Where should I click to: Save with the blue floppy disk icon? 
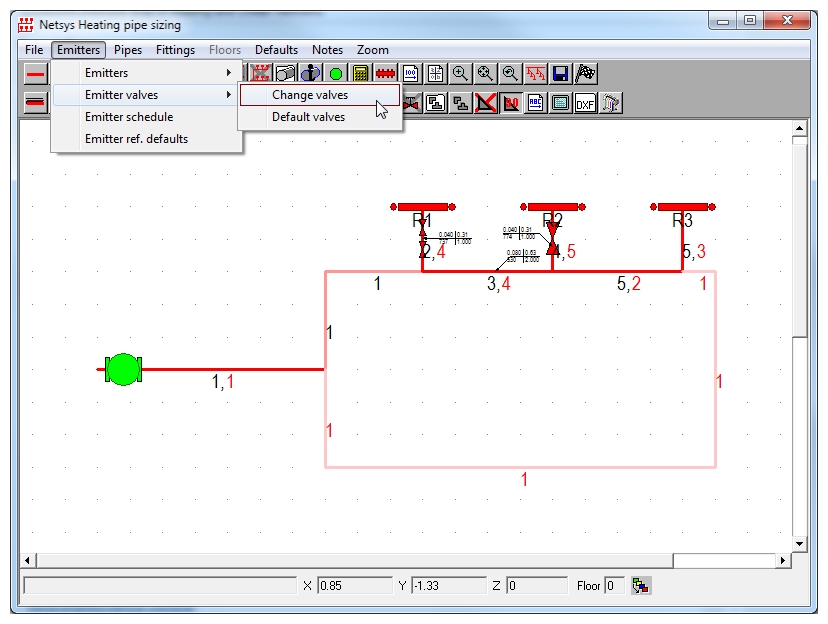[x=560, y=73]
